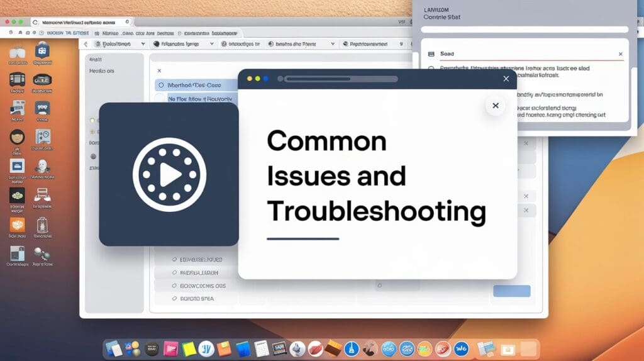
Task: Open the orange brain-pattern icon on the desktop
Action: point(17,225)
